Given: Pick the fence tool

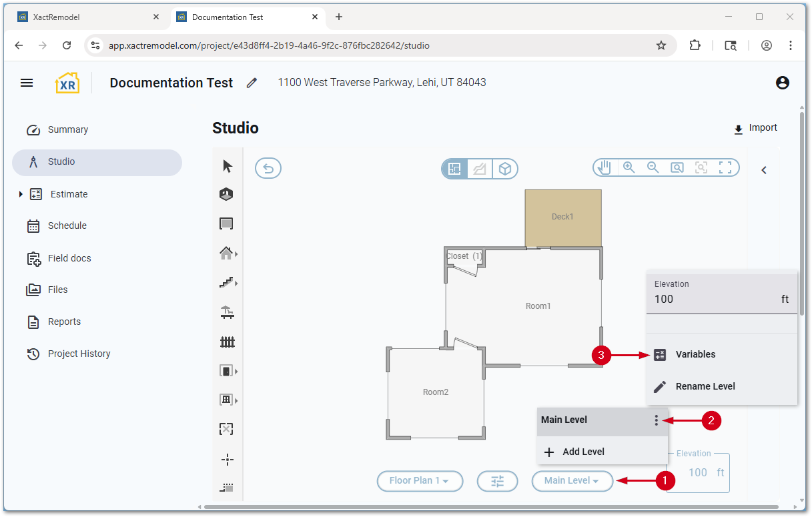Looking at the screenshot, I should coord(227,342).
